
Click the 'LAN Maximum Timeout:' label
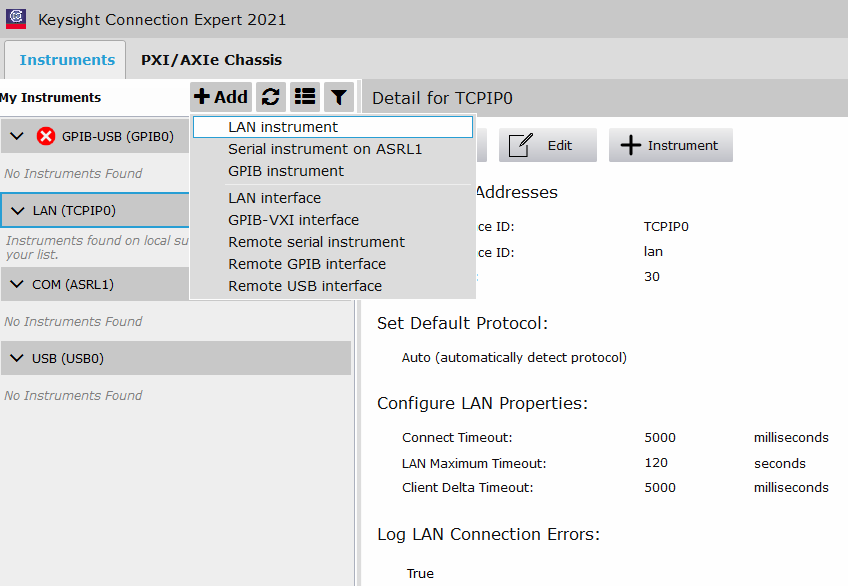[x=474, y=463]
